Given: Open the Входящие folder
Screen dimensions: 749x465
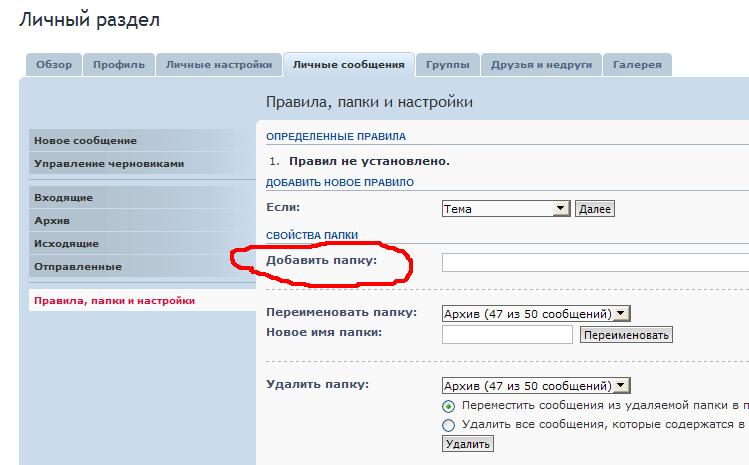Looking at the screenshot, I should click(64, 198).
